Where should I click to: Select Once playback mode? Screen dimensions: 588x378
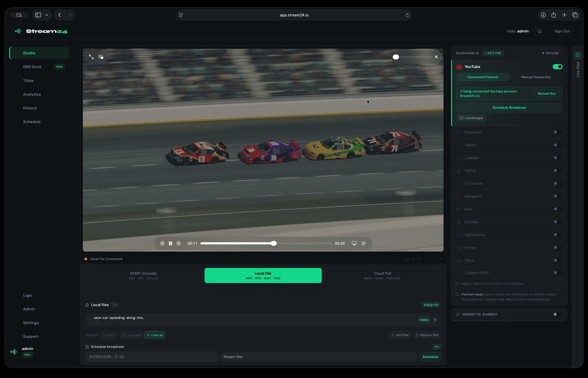coord(109,335)
